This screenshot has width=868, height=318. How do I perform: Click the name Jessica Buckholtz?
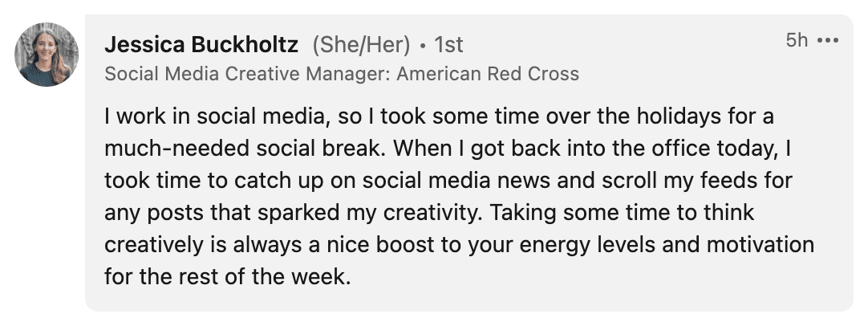(x=201, y=45)
